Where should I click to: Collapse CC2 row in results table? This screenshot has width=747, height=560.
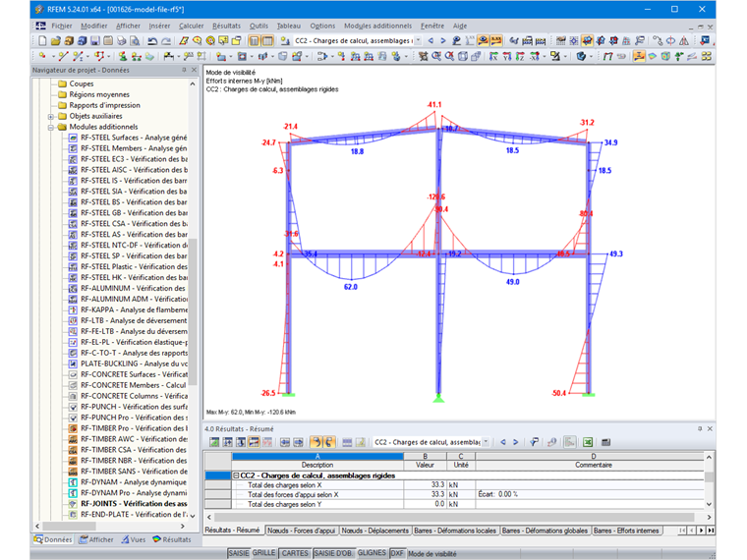point(236,476)
